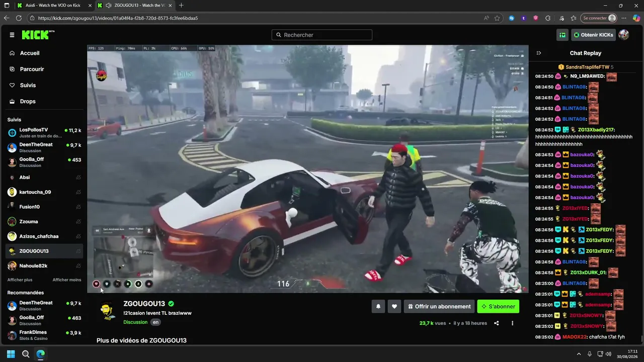644x362 pixels.
Task: Open a new browser tab
Action: (x=181, y=6)
